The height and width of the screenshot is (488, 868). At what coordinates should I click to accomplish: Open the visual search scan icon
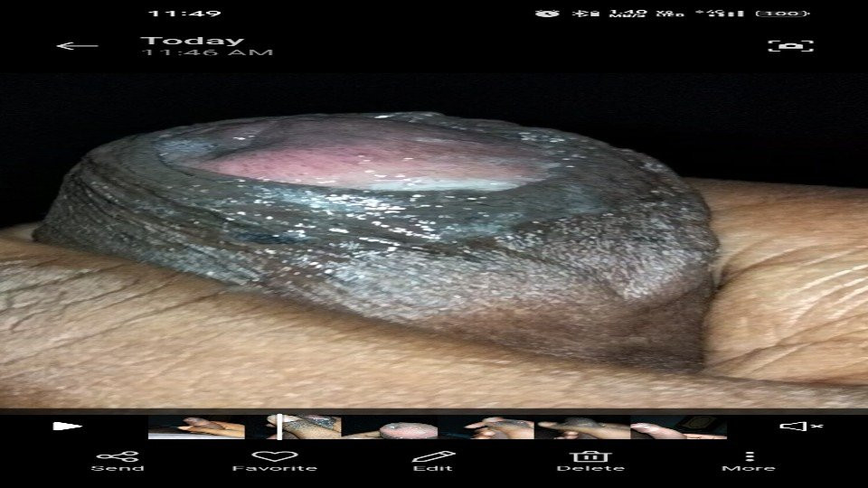pyautogui.click(x=790, y=46)
